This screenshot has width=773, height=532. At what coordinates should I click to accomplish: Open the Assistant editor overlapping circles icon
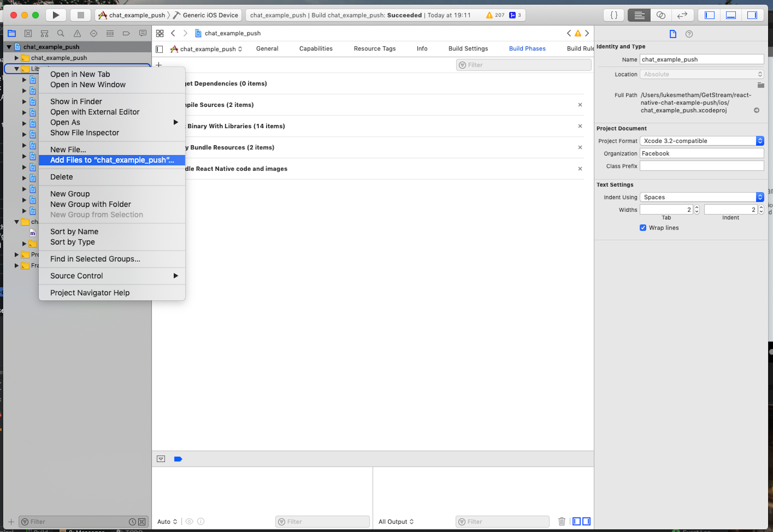pyautogui.click(x=660, y=15)
